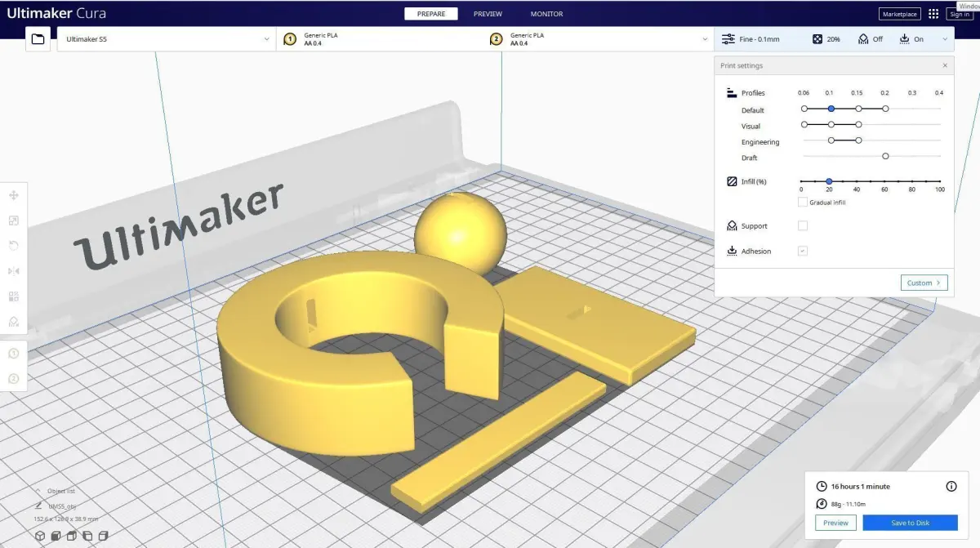This screenshot has width=980, height=548.
Task: Click the pencil rename icon beside UMS5_obj
Action: coord(38,506)
